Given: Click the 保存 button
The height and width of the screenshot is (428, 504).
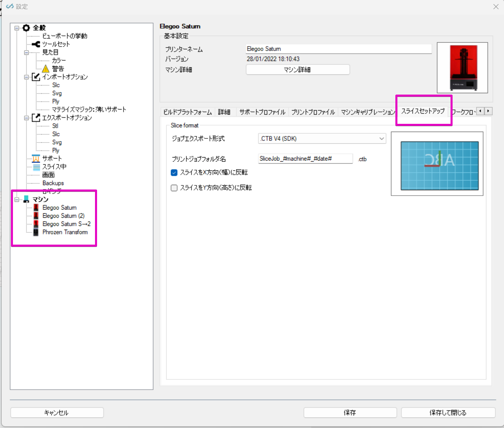Looking at the screenshot, I should pos(350,413).
